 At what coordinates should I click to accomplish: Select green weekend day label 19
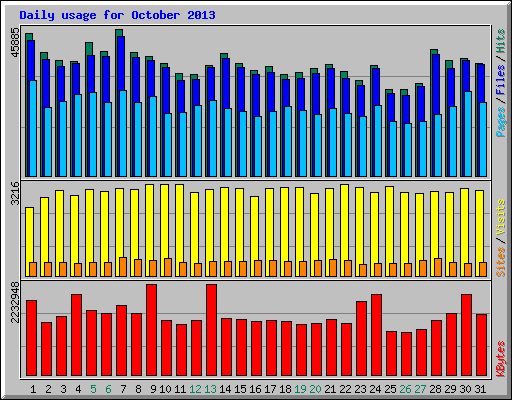(x=300, y=389)
